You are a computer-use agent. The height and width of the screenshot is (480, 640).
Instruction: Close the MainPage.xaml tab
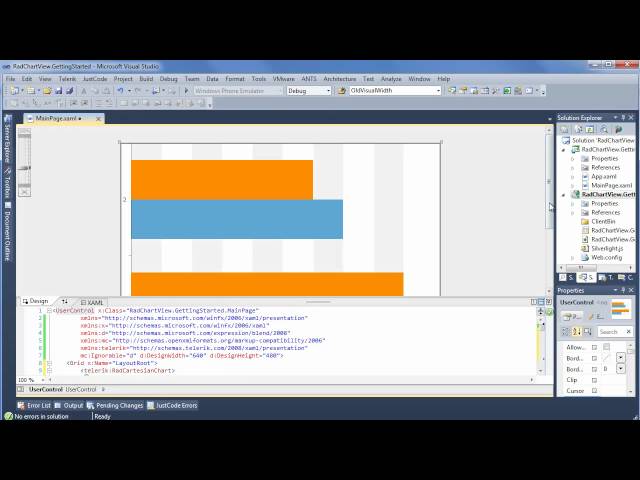click(x=98, y=119)
